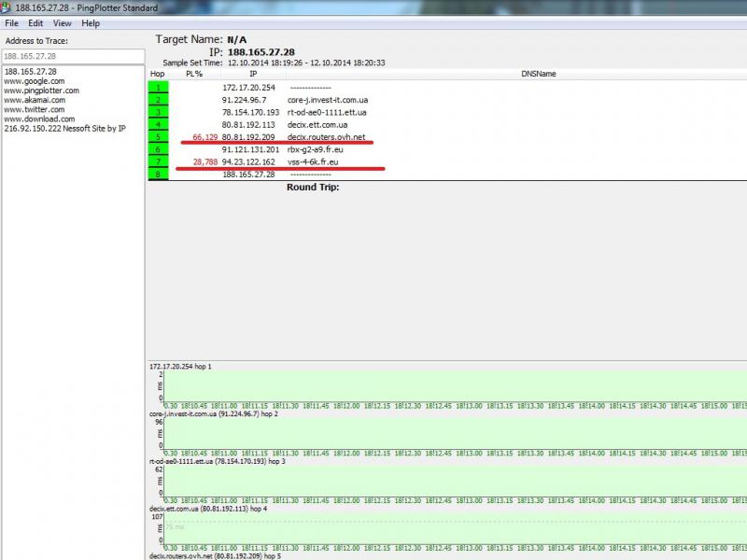Click IP 91.121.131.201 in hop table

pyautogui.click(x=250, y=149)
